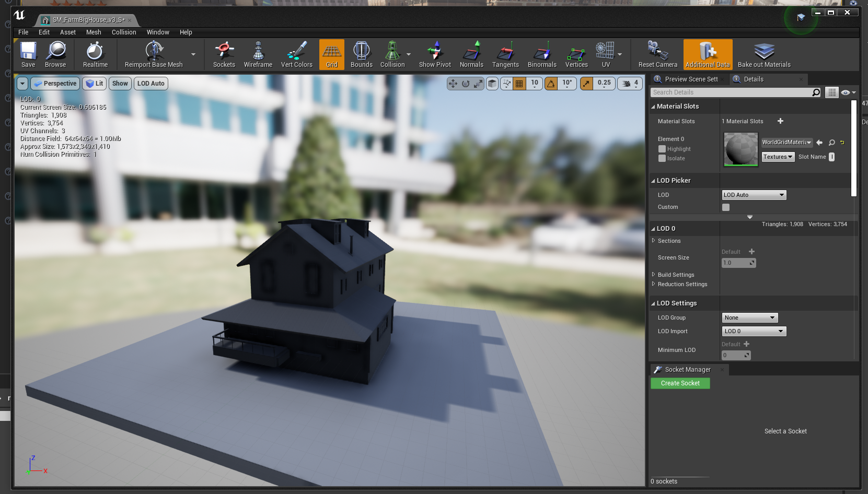Image resolution: width=868 pixels, height=494 pixels.
Task: Enable the Highlight checkbox for Element 0
Action: [662, 149]
